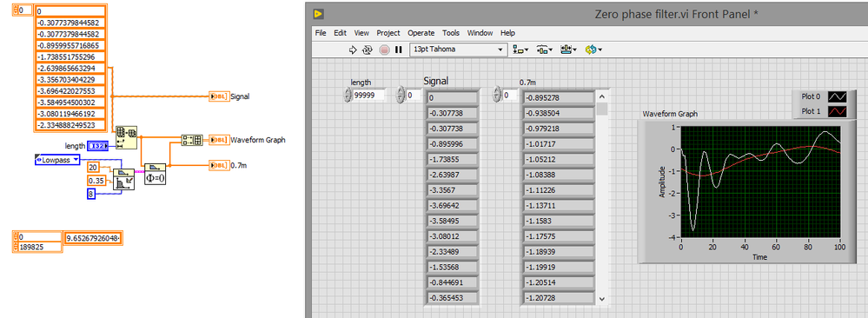The height and width of the screenshot is (318, 868).
Task: Open the Tools menu
Action: 451,33
